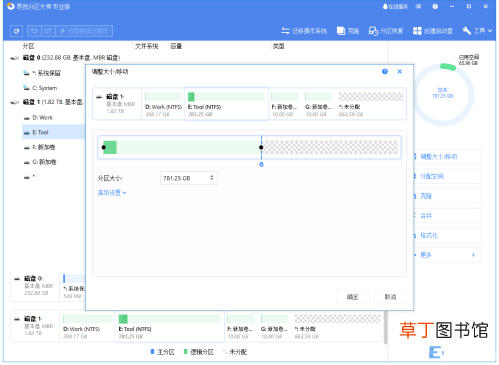Click 分配空间 in the right action panel

[447, 176]
